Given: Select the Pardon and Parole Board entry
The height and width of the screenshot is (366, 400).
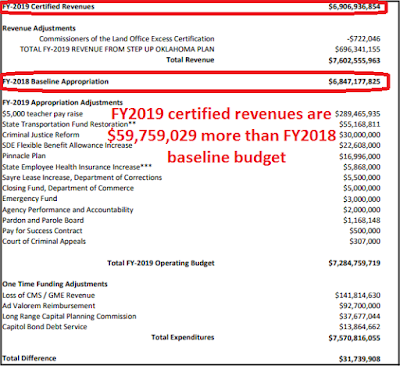Looking at the screenshot, I should 43,220.
